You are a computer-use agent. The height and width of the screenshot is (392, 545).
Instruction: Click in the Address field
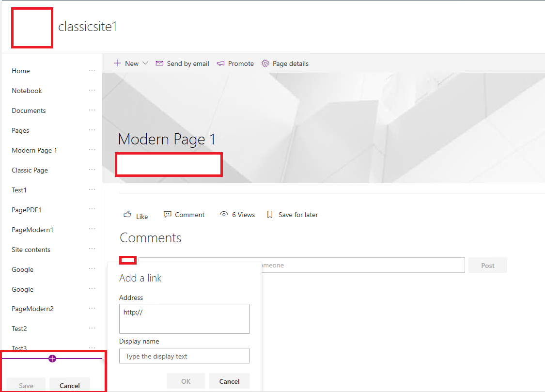(x=184, y=319)
